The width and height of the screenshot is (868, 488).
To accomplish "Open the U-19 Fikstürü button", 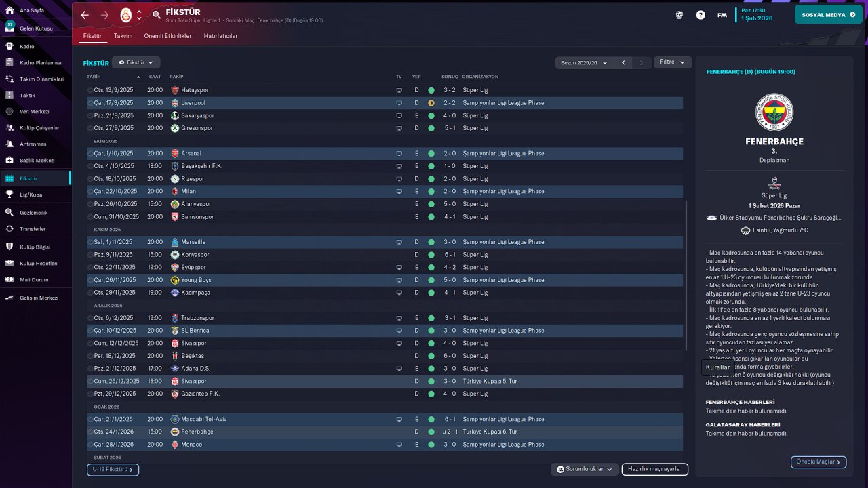I will (x=113, y=469).
